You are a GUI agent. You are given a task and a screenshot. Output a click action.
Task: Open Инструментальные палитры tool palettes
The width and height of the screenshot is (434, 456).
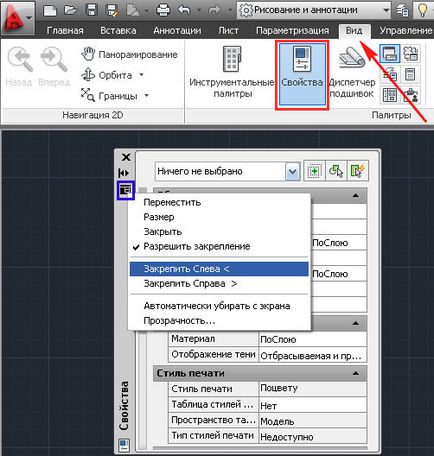tap(232, 72)
